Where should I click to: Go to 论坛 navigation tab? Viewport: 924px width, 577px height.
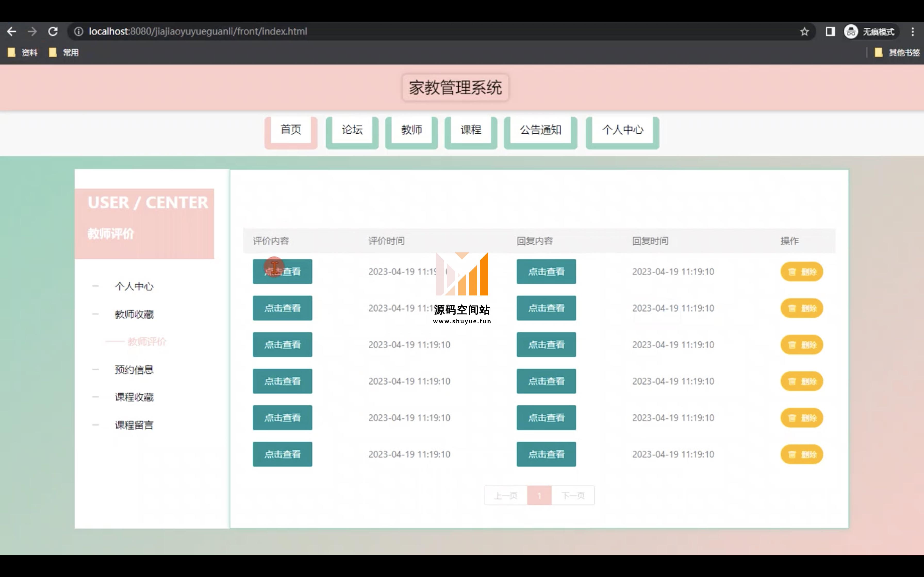pyautogui.click(x=352, y=130)
